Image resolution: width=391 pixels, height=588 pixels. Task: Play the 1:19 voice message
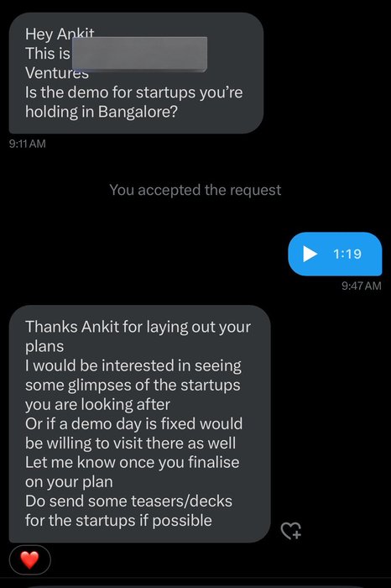[x=310, y=254]
